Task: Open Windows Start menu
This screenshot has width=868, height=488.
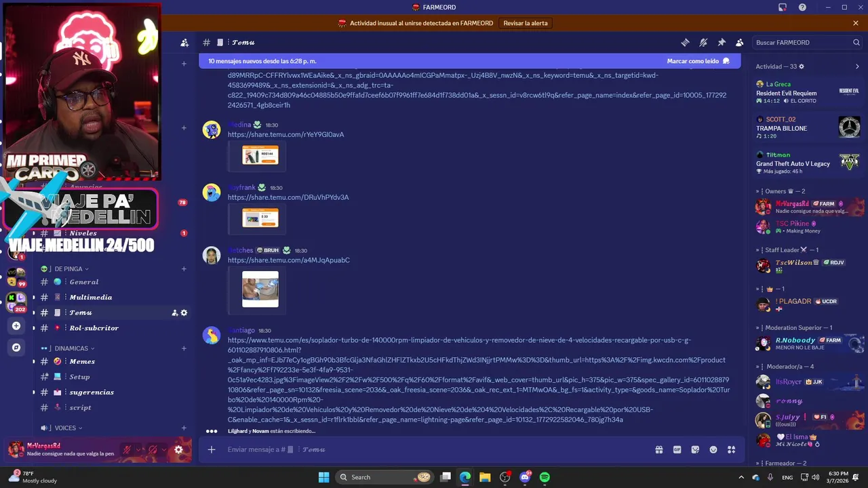Action: pos(323,477)
